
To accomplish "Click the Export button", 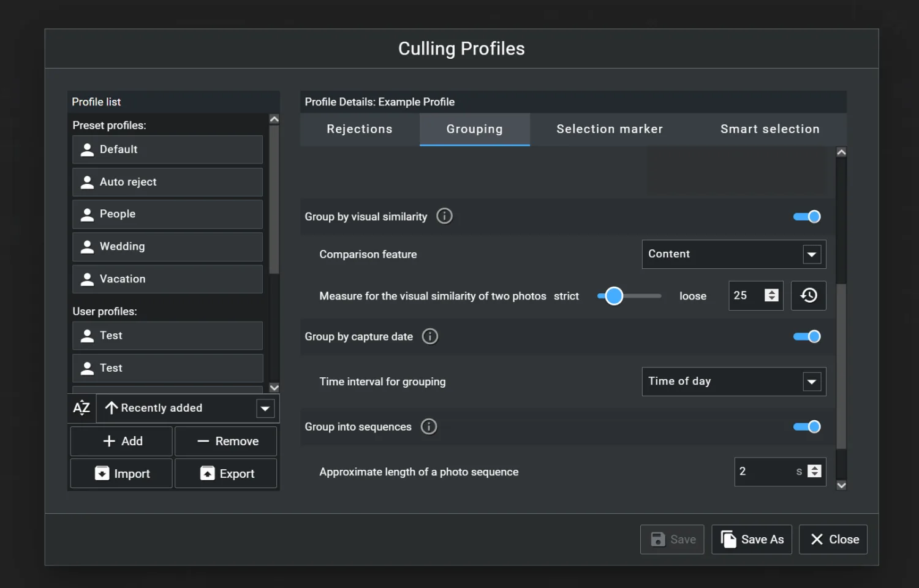I will click(226, 473).
